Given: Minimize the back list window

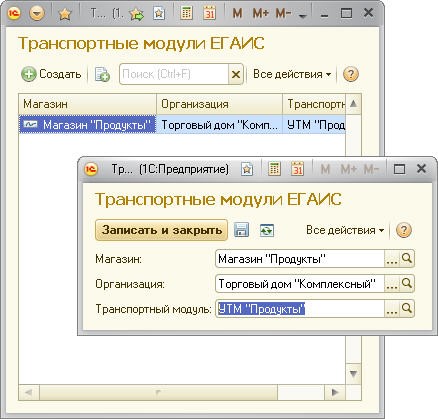Looking at the screenshot, I should click(324, 15).
